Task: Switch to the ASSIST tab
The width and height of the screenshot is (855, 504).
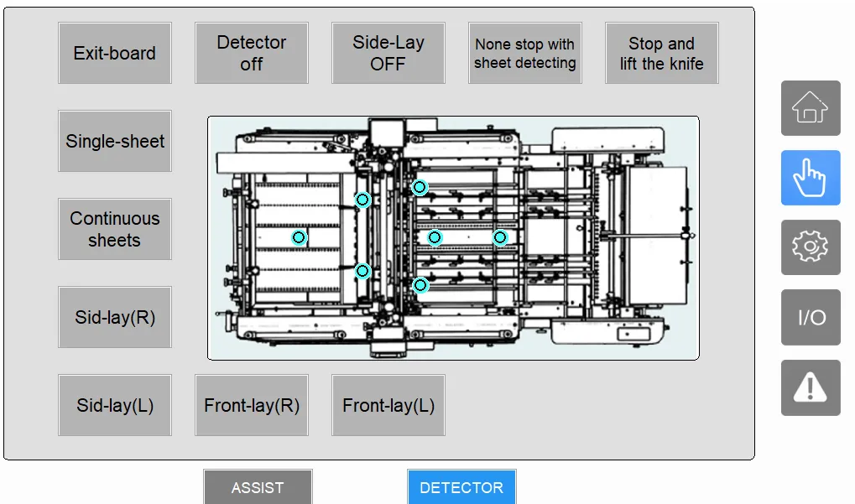Action: 258,487
